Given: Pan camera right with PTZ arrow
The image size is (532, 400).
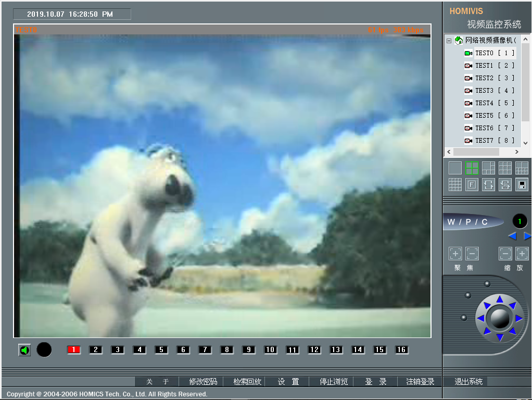Looking at the screenshot, I should pyautogui.click(x=519, y=318).
